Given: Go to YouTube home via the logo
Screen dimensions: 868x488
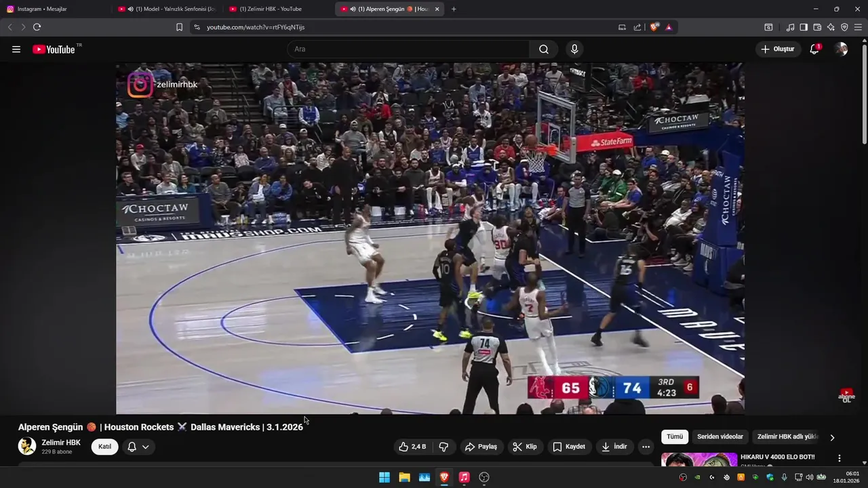Looking at the screenshot, I should [x=54, y=49].
